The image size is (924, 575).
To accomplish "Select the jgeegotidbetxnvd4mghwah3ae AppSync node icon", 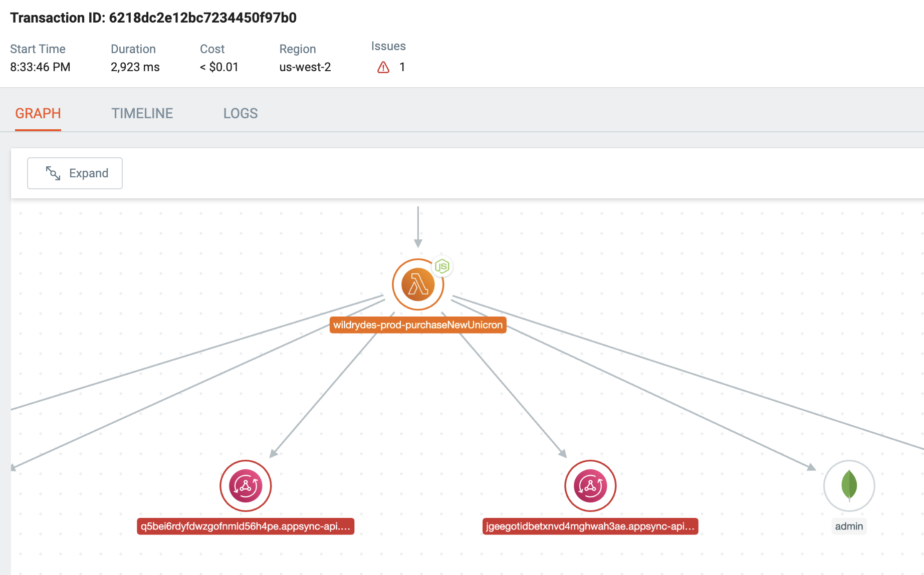I will click(x=590, y=486).
